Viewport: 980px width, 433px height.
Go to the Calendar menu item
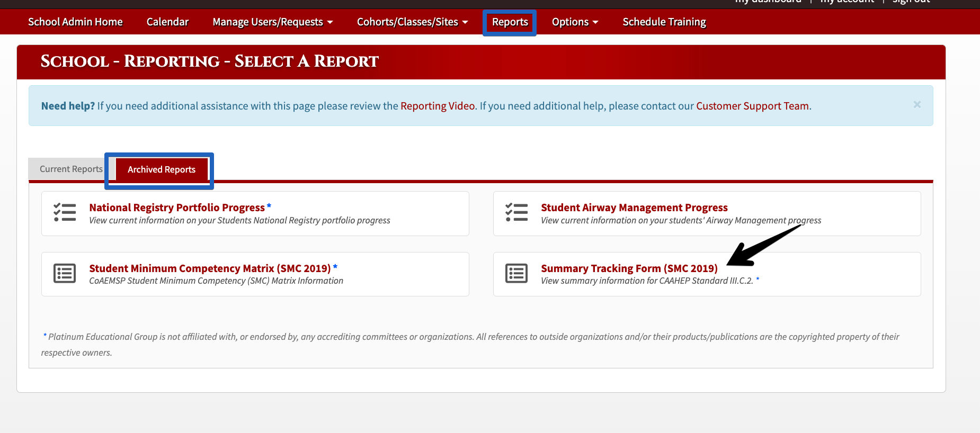click(x=167, y=22)
